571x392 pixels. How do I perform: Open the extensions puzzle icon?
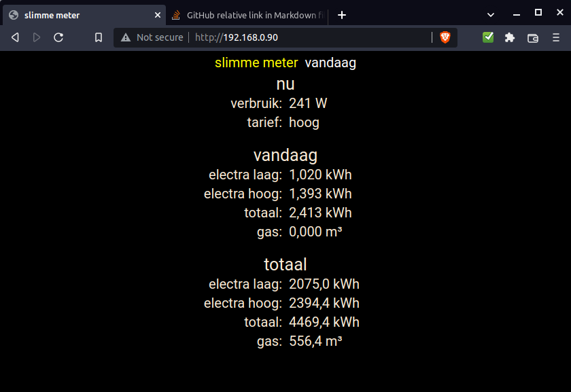(x=510, y=37)
